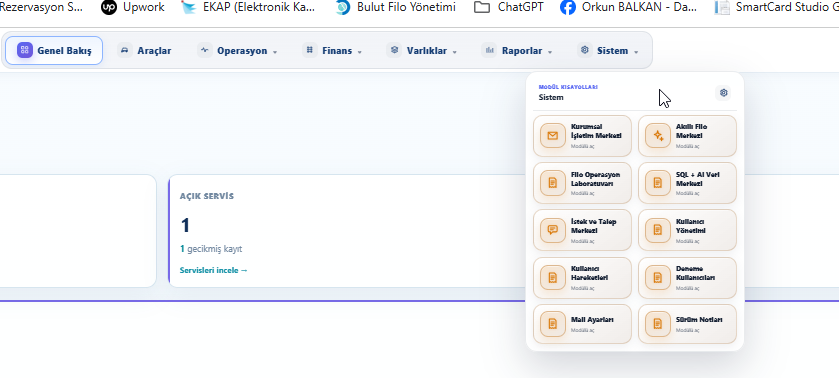Open the ChatGPT bookmark folder

(509, 7)
